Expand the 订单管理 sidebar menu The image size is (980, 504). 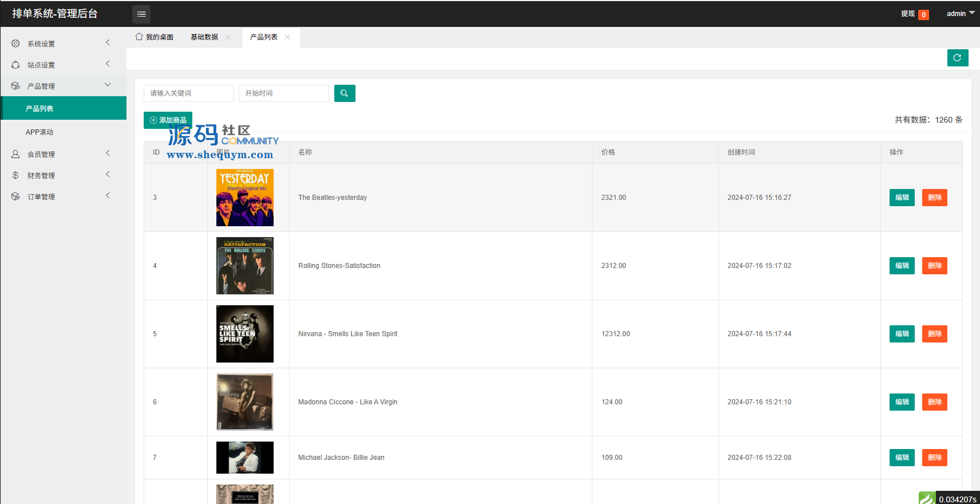[63, 196]
